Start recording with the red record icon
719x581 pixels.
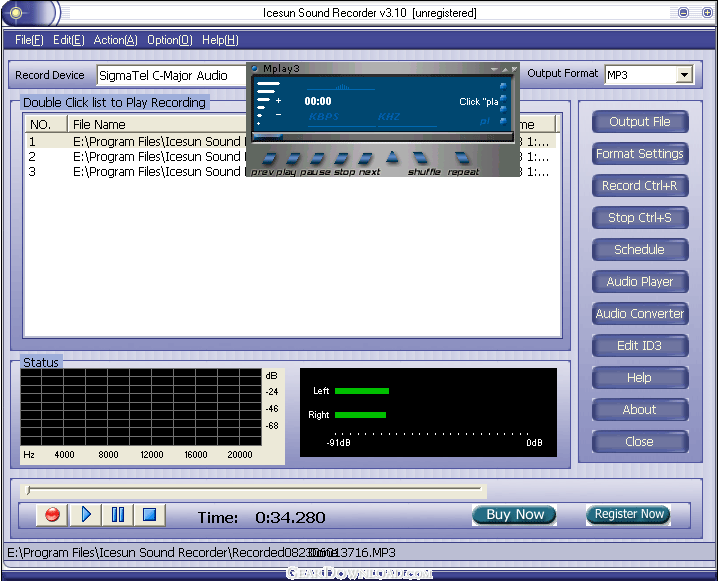tap(52, 515)
